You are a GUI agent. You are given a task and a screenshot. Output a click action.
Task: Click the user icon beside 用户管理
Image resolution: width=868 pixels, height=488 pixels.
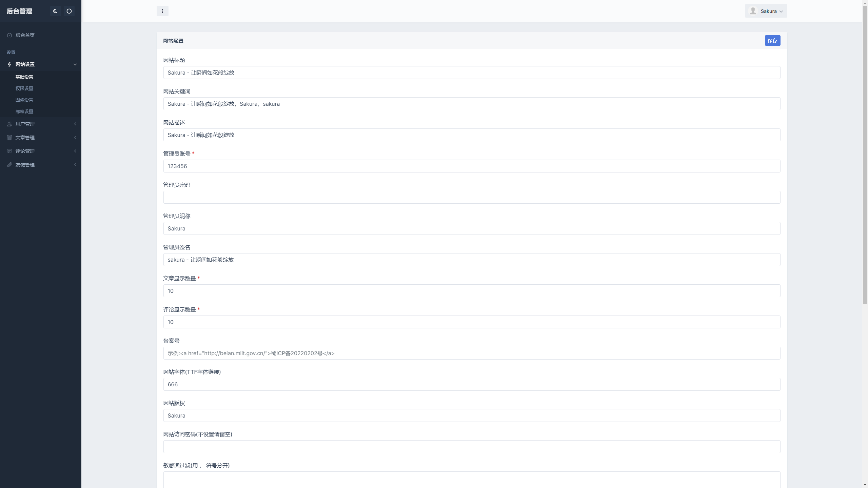tap(9, 124)
